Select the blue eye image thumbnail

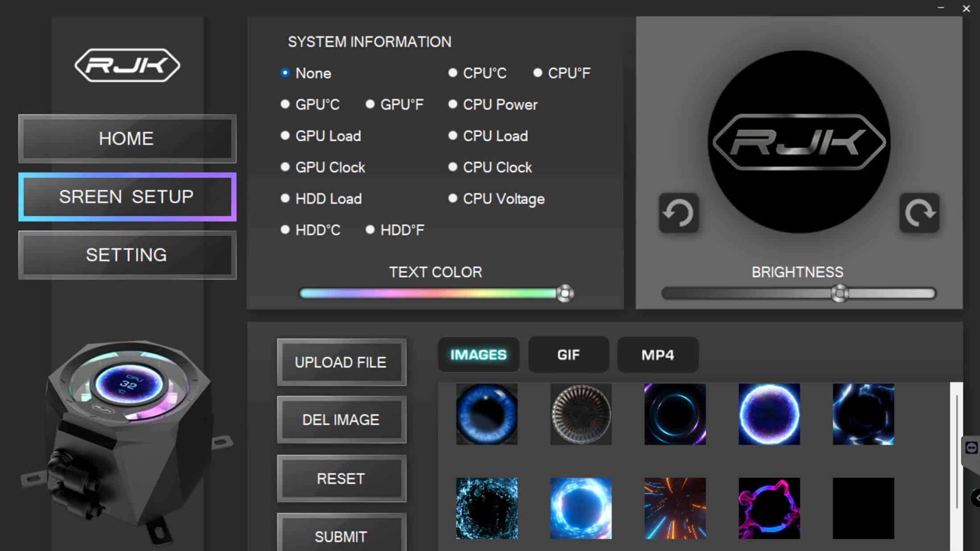[487, 414]
